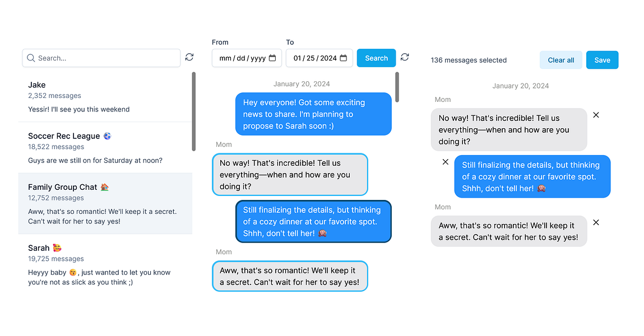Select the 'Hey everyone! Got some exciting news' message

(313, 114)
